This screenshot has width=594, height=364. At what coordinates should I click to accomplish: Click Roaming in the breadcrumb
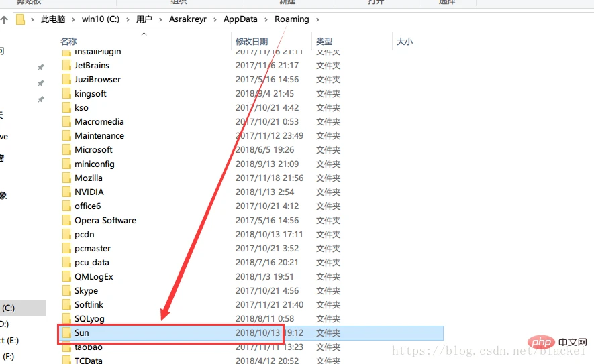tap(292, 19)
